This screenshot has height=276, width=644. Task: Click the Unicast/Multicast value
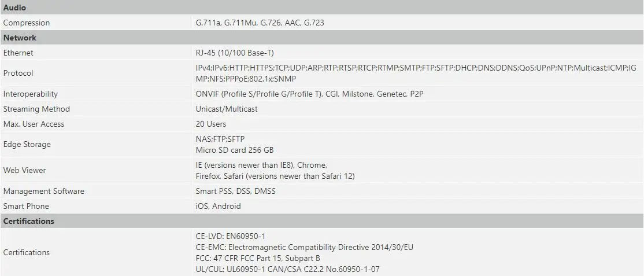227,109
